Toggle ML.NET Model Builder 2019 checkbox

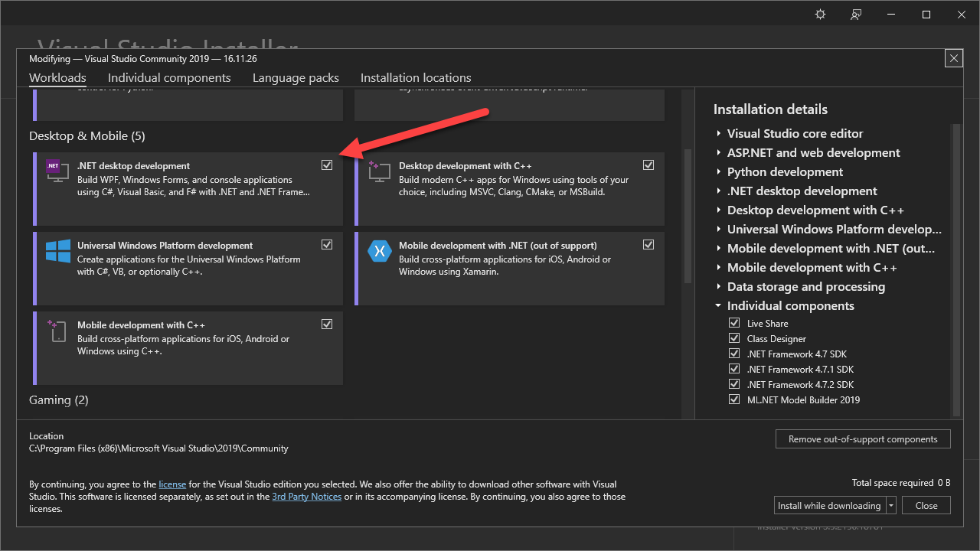click(x=735, y=399)
